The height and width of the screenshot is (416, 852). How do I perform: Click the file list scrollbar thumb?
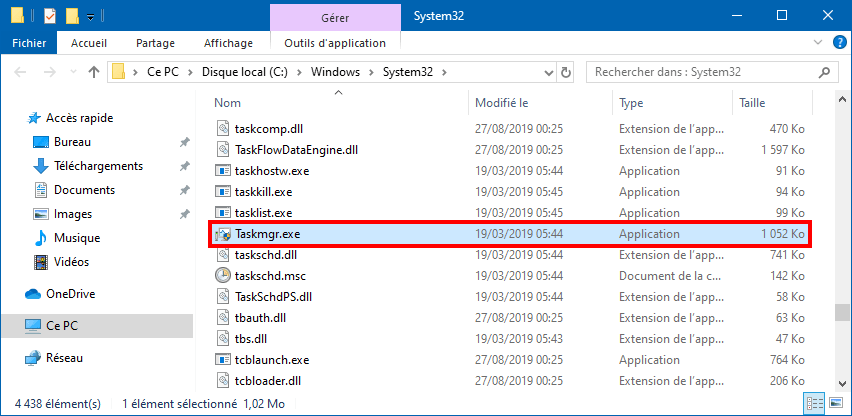click(842, 313)
